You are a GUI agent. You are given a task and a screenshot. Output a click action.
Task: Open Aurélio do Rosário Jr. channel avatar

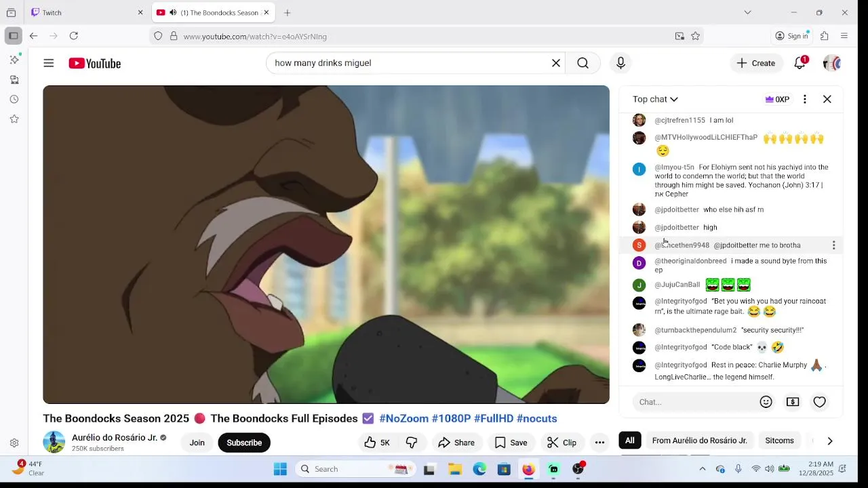click(x=54, y=442)
